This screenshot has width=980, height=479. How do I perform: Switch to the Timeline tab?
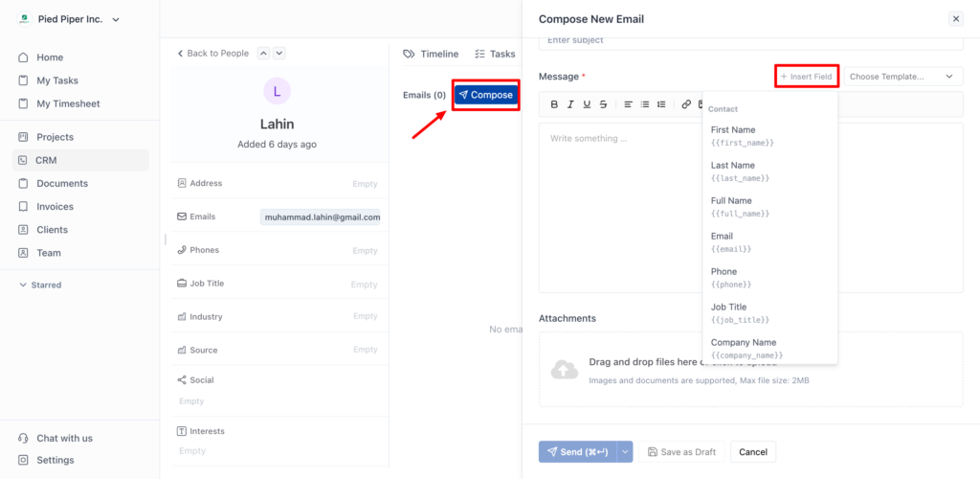(431, 54)
